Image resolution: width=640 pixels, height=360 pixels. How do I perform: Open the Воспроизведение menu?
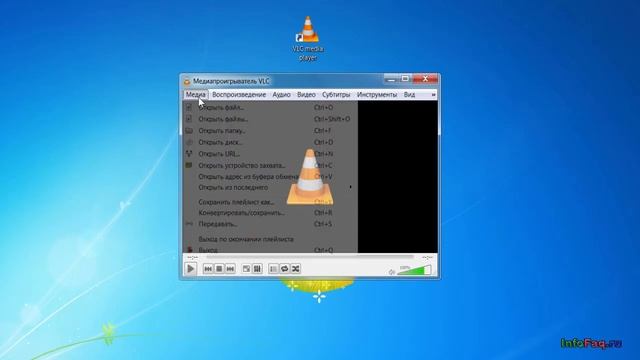(239, 94)
